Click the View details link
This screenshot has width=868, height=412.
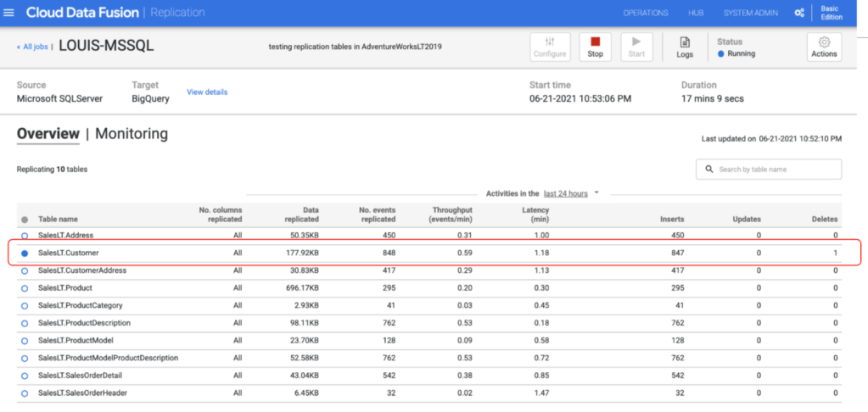[x=207, y=92]
